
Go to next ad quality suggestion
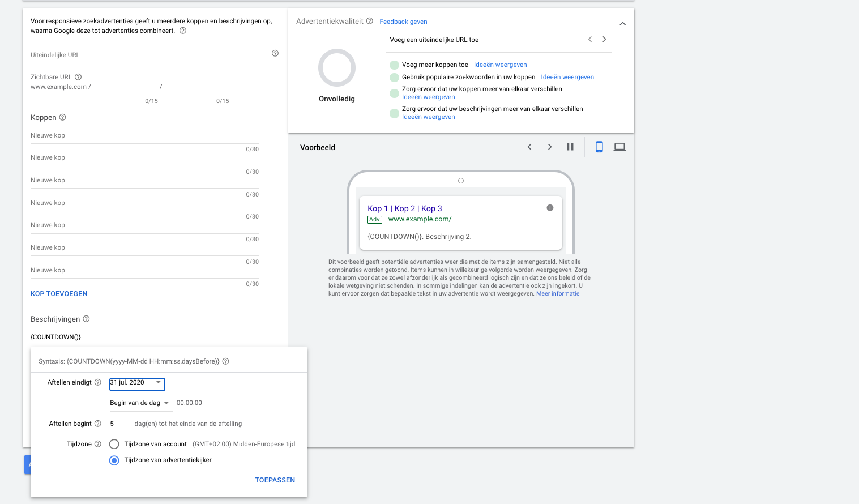pos(604,40)
